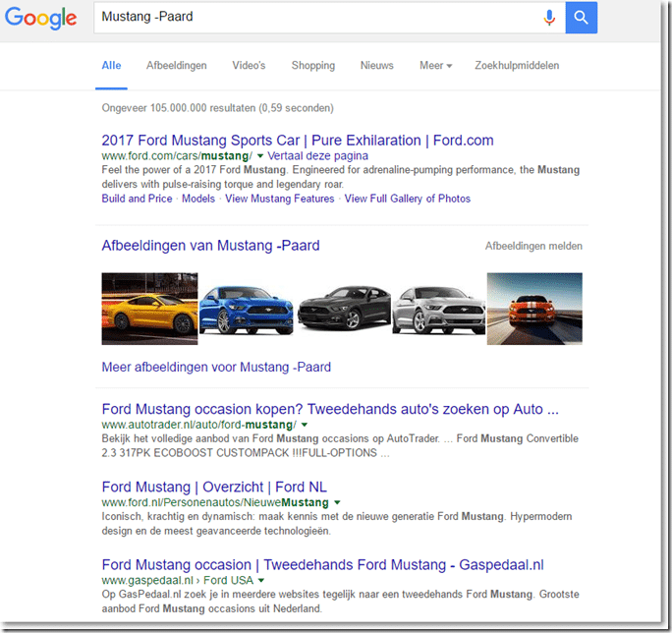Open the orange striped Mustang thumbnail
The image size is (672, 633).
(x=534, y=309)
